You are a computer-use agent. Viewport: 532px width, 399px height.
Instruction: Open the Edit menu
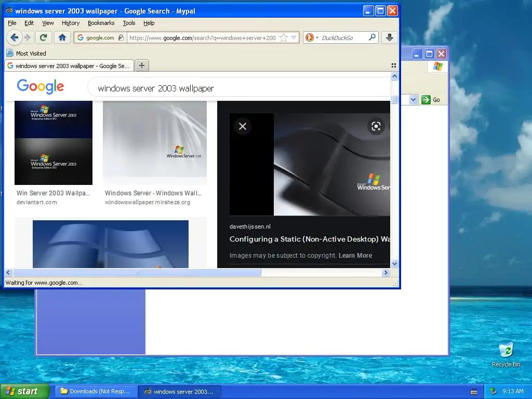29,23
